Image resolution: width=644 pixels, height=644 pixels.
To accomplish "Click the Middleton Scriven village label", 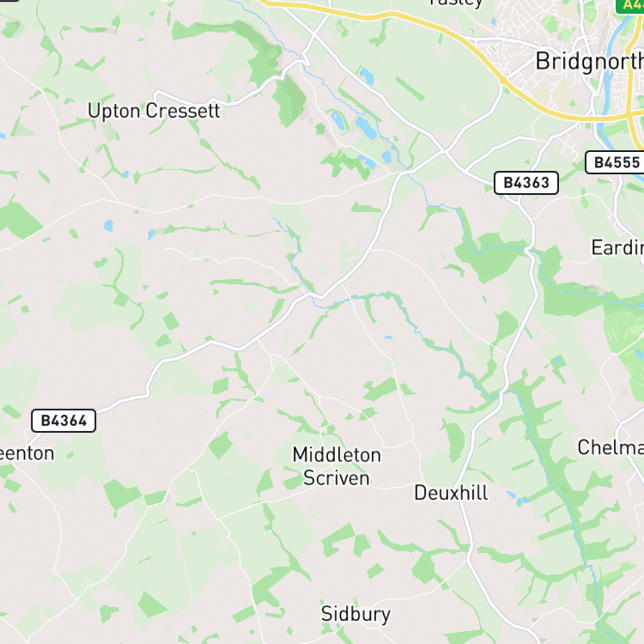I will [337, 466].
